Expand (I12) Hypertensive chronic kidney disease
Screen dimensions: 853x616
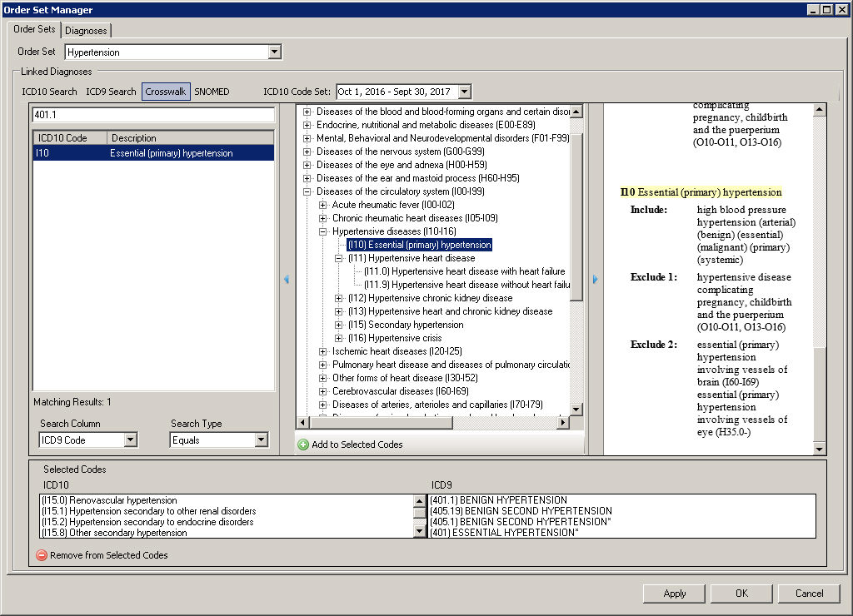pos(338,298)
